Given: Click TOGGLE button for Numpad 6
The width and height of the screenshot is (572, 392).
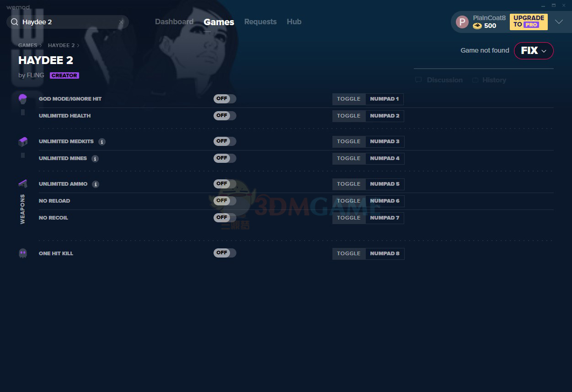Looking at the screenshot, I should click(349, 201).
